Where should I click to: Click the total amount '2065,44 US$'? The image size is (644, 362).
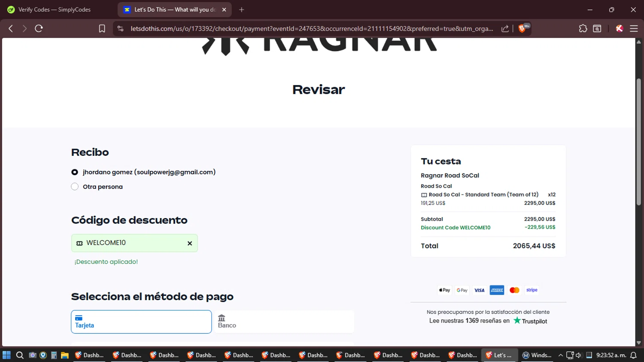[x=534, y=246]
